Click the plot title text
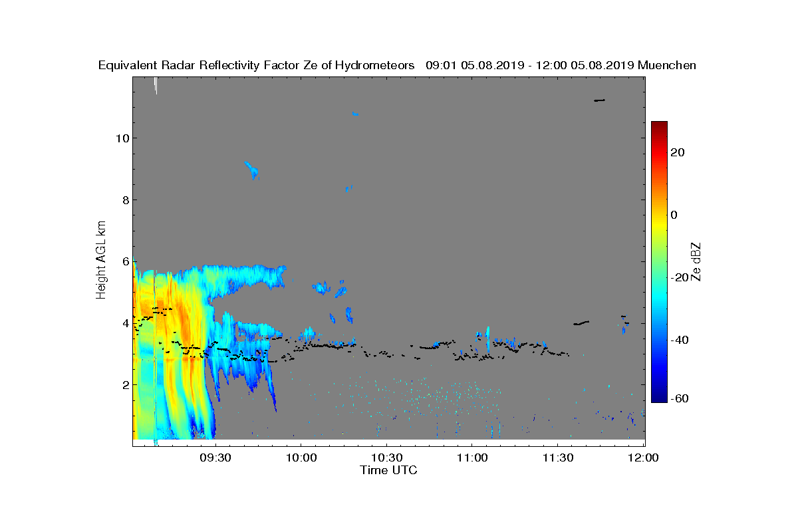 tap(397, 65)
